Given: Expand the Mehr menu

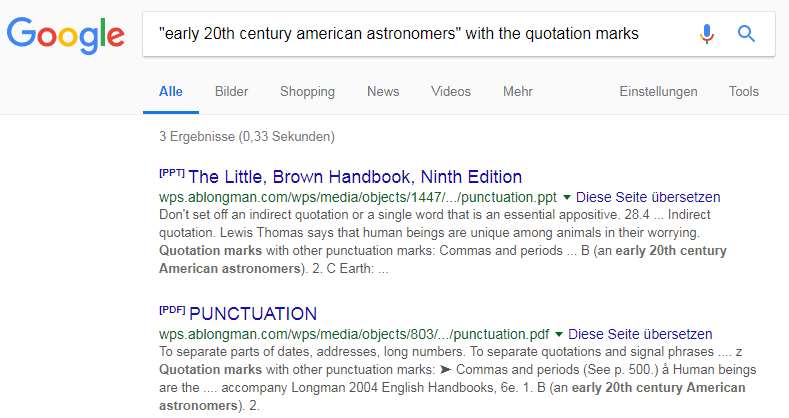Looking at the screenshot, I should [x=518, y=92].
